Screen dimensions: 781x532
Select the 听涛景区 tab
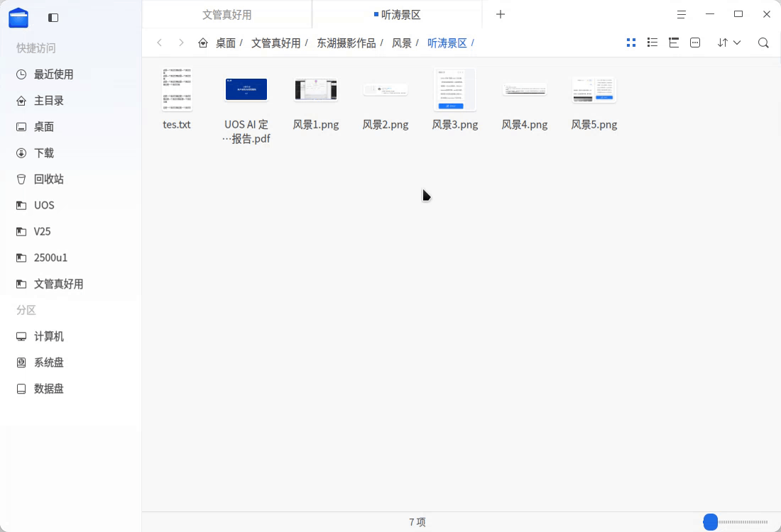click(397, 14)
